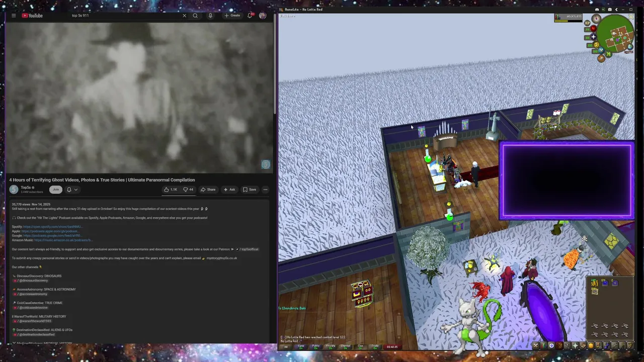Open the top5sofficial Patreon link
644x362 pixels.
(247, 249)
